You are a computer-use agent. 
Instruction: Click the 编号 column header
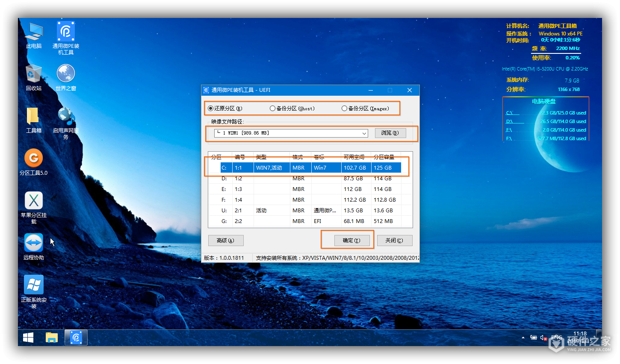pyautogui.click(x=243, y=157)
